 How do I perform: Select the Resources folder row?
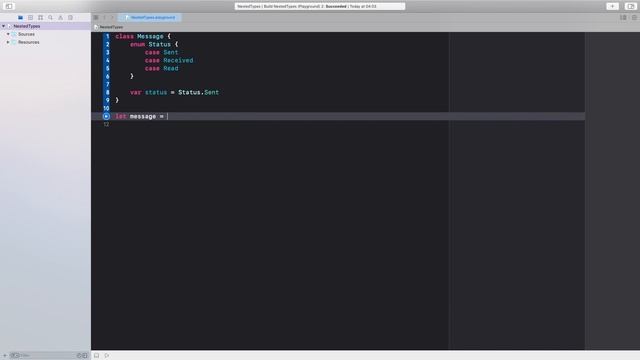point(45,42)
